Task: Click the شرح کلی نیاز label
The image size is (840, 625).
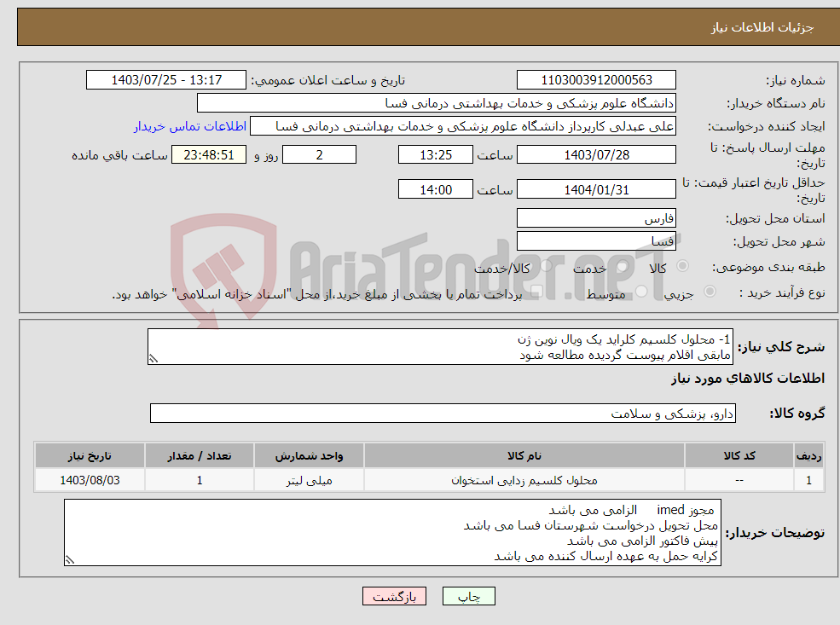Action: click(781, 347)
